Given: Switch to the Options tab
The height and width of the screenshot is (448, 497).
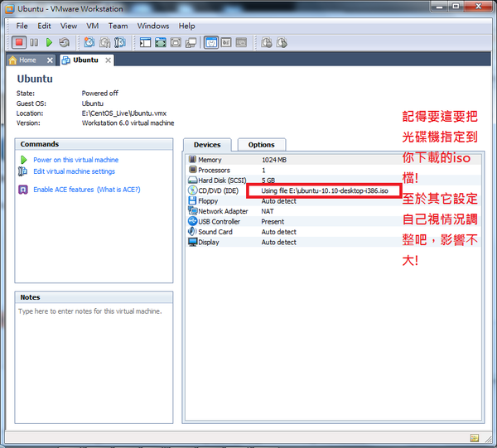Looking at the screenshot, I should pyautogui.click(x=262, y=145).
